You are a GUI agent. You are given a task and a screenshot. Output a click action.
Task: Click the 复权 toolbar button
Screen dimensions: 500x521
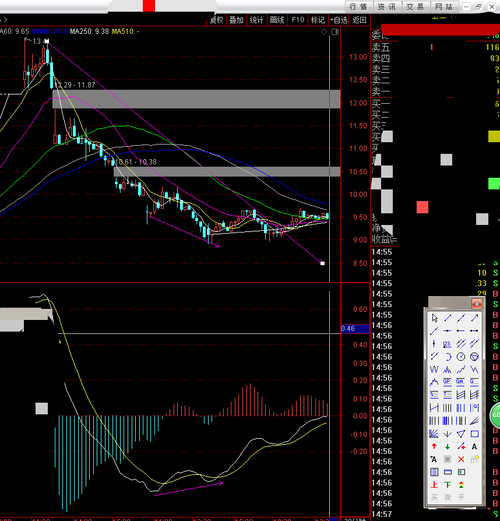point(217,20)
